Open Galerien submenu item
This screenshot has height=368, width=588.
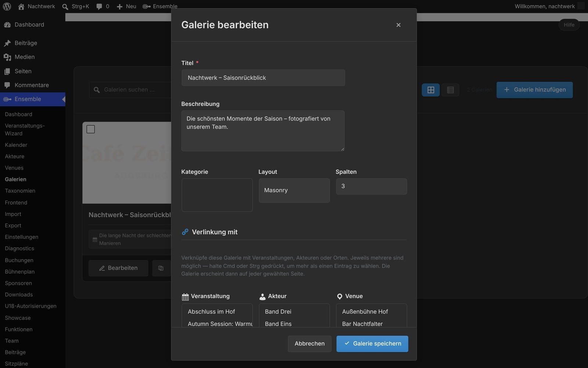pyautogui.click(x=15, y=179)
